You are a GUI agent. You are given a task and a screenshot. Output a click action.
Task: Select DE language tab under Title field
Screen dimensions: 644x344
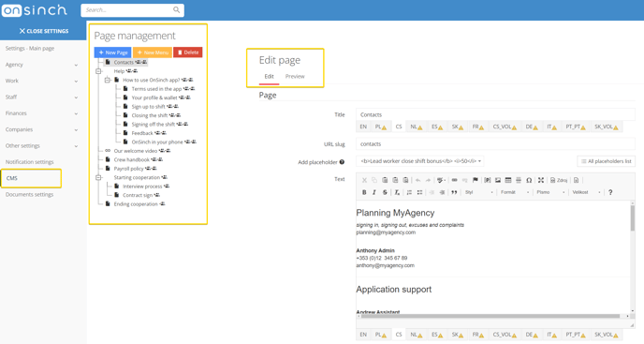pos(532,127)
